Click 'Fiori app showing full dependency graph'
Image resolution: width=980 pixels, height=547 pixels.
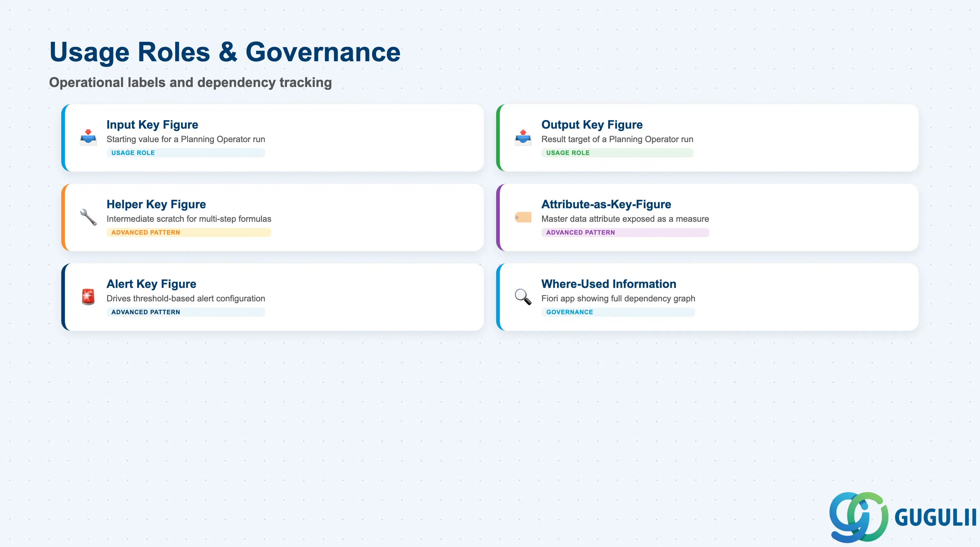click(x=618, y=298)
